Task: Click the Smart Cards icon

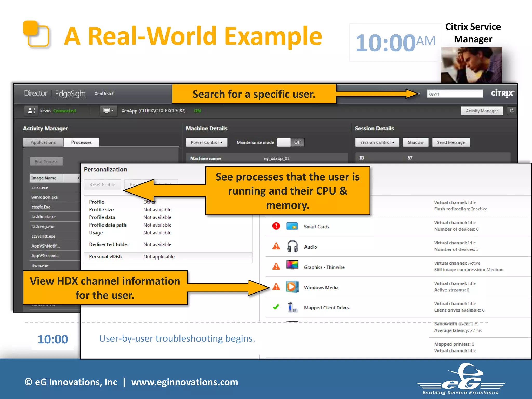Action: point(292,226)
